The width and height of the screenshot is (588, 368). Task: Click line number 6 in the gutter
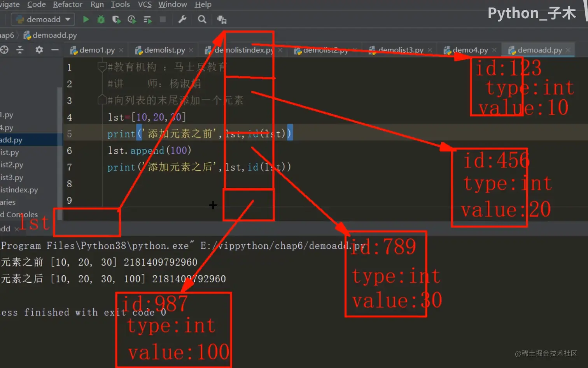69,150
